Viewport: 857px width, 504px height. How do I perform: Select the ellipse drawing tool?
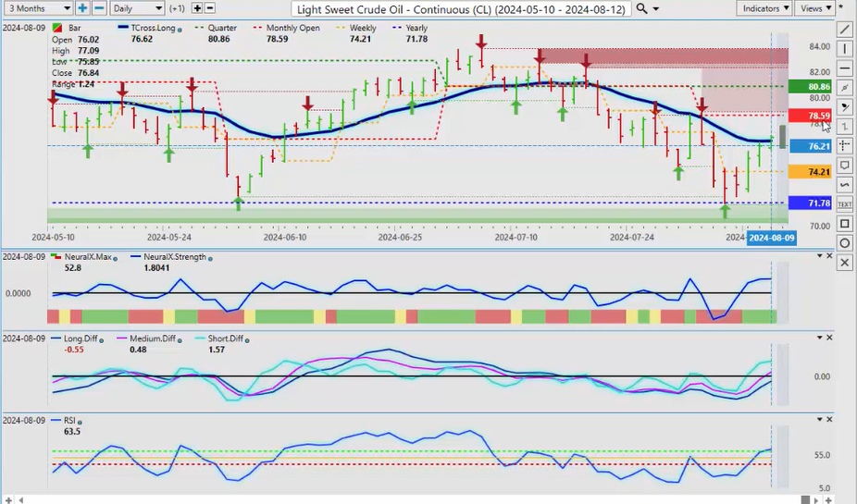point(844,243)
